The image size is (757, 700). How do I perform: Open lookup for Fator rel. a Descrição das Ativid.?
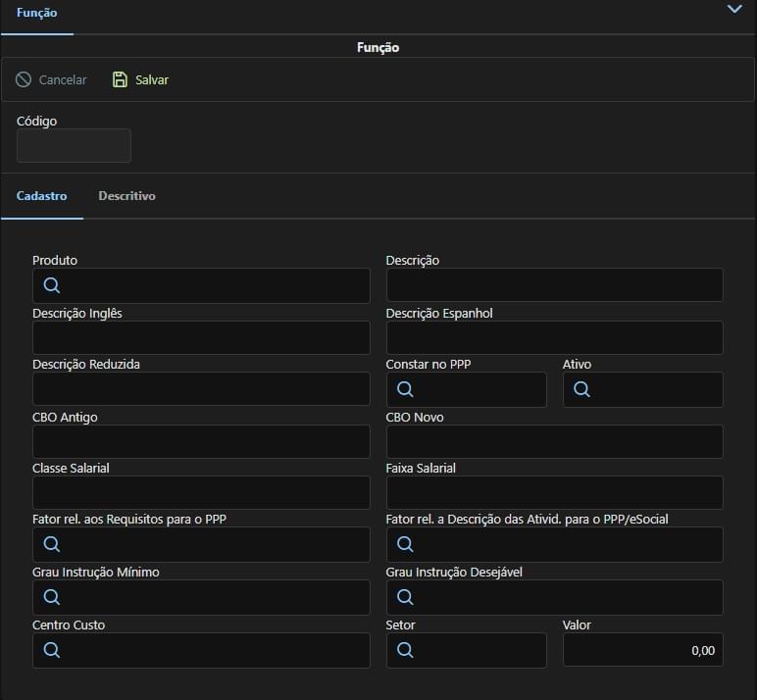(405, 544)
